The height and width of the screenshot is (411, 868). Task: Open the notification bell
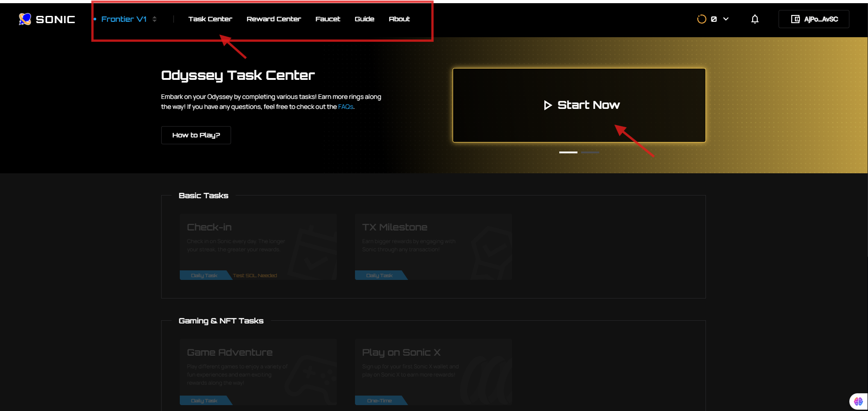755,19
